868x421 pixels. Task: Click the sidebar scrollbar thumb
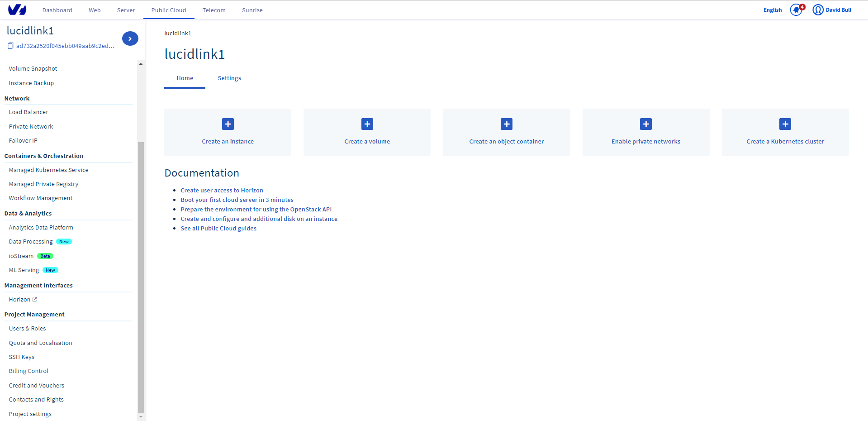click(x=141, y=277)
